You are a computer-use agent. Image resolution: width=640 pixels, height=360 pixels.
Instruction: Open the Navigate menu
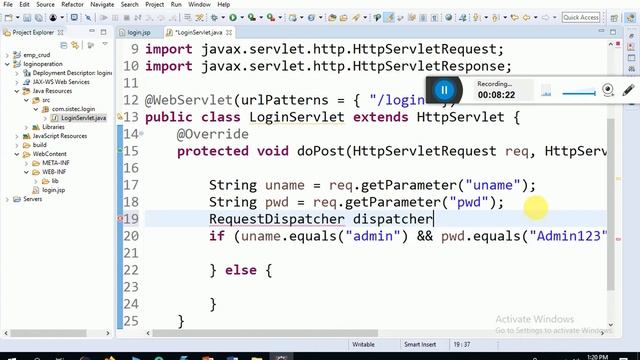tap(102, 4)
